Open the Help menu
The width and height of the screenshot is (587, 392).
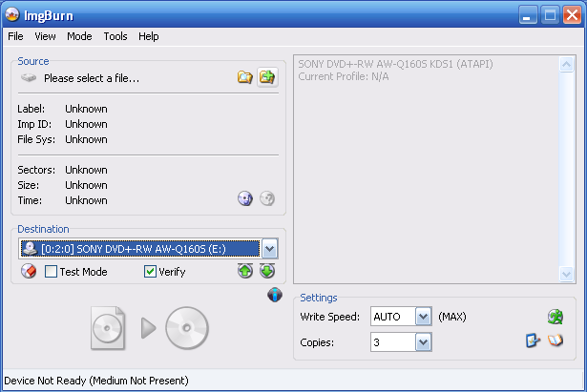click(x=149, y=36)
